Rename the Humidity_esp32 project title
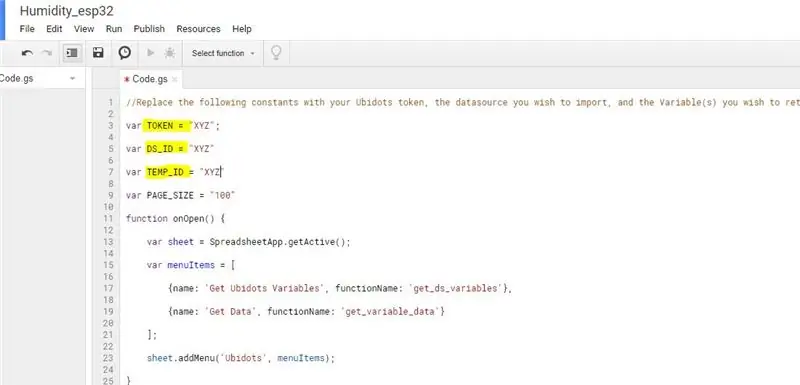Viewport: 800px width, 385px height. (x=66, y=11)
